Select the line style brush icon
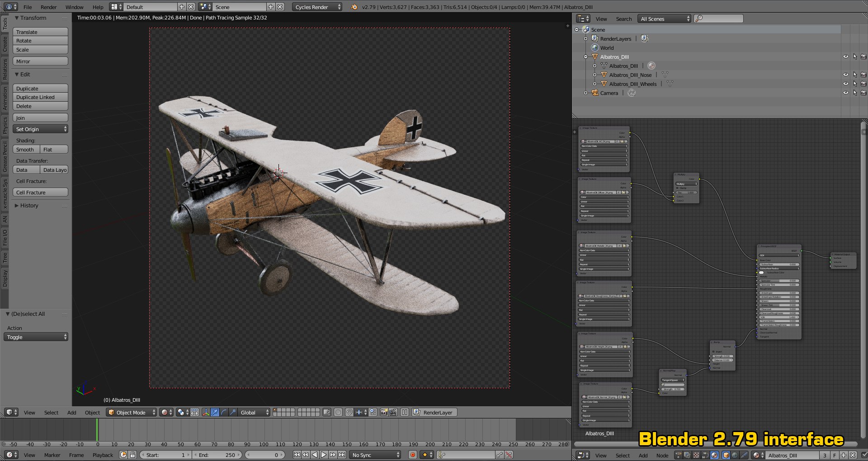Viewport: 868px width, 461px height. pyautogui.click(x=744, y=455)
